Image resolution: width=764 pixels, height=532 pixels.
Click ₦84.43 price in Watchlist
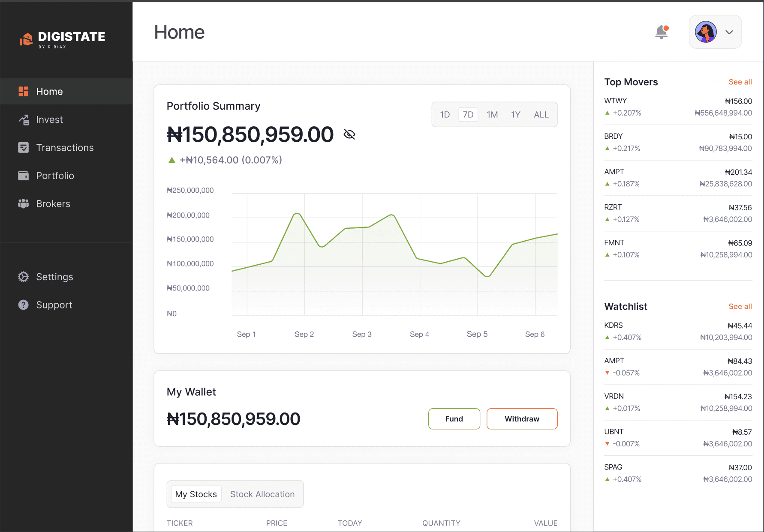[740, 361]
